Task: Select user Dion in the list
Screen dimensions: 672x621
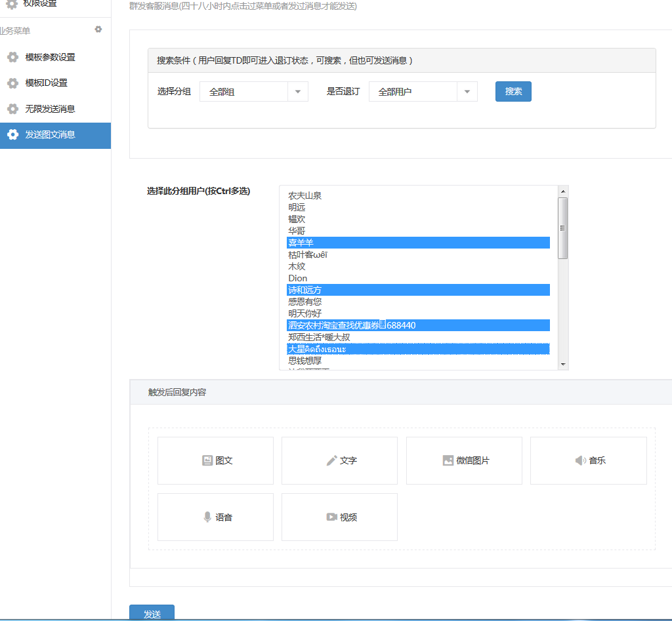Action: pos(418,279)
